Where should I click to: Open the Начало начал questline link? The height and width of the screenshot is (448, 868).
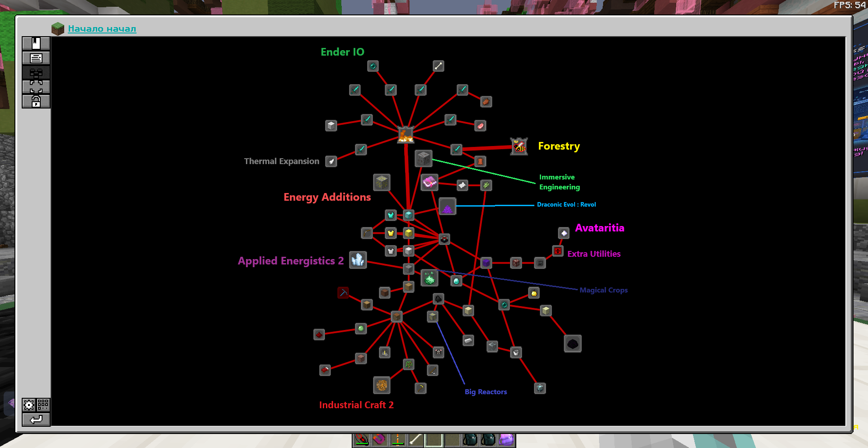coord(102,28)
